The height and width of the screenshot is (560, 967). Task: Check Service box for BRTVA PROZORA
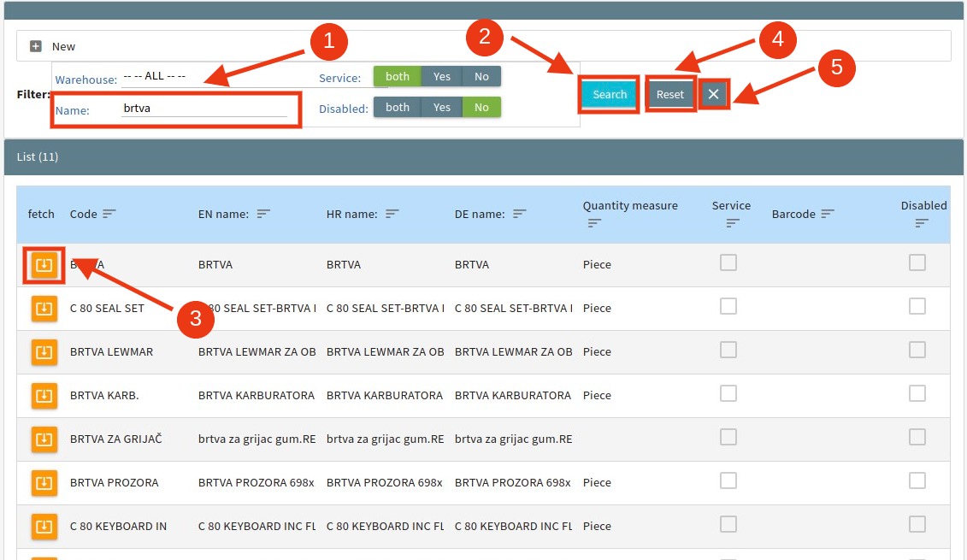point(728,481)
